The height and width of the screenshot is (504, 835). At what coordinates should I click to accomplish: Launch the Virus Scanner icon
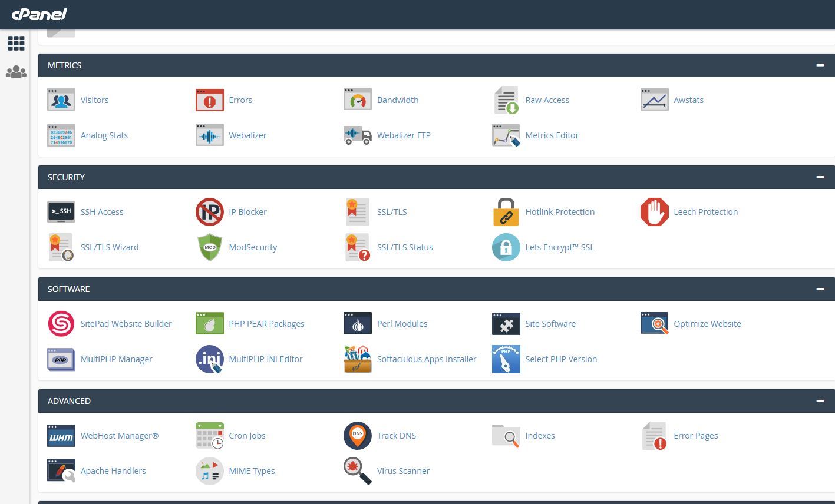[x=357, y=470]
